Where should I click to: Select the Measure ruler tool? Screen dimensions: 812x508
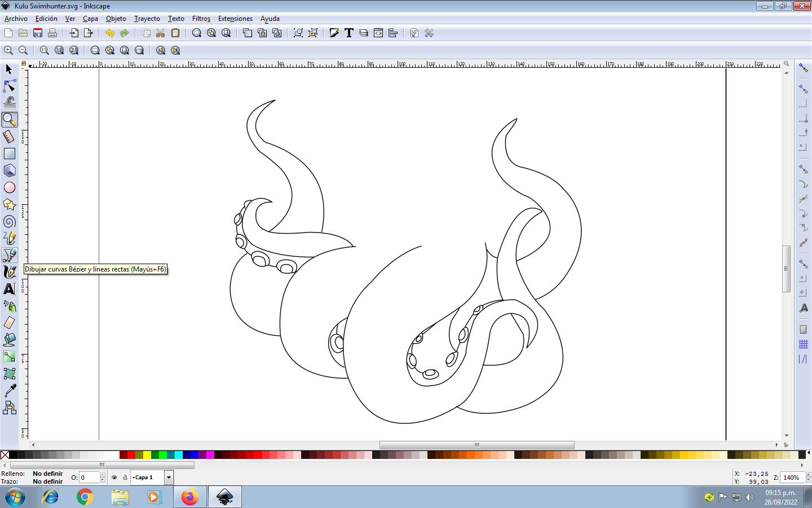coord(9,137)
